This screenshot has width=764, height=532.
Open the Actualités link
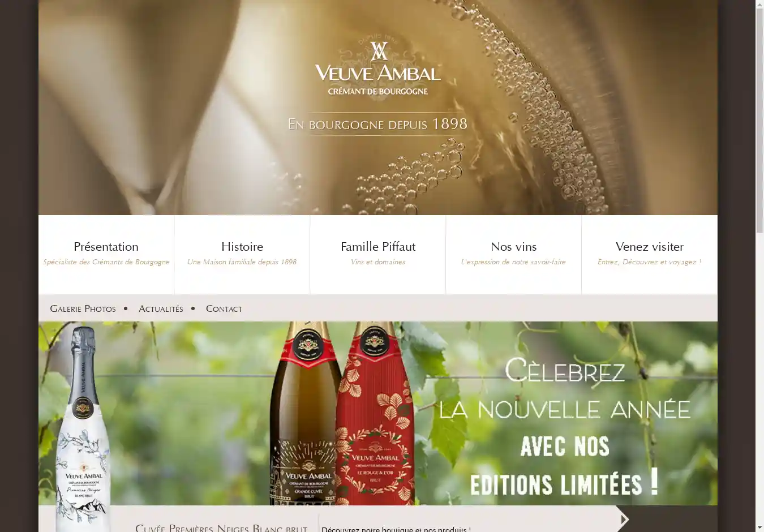[161, 308]
